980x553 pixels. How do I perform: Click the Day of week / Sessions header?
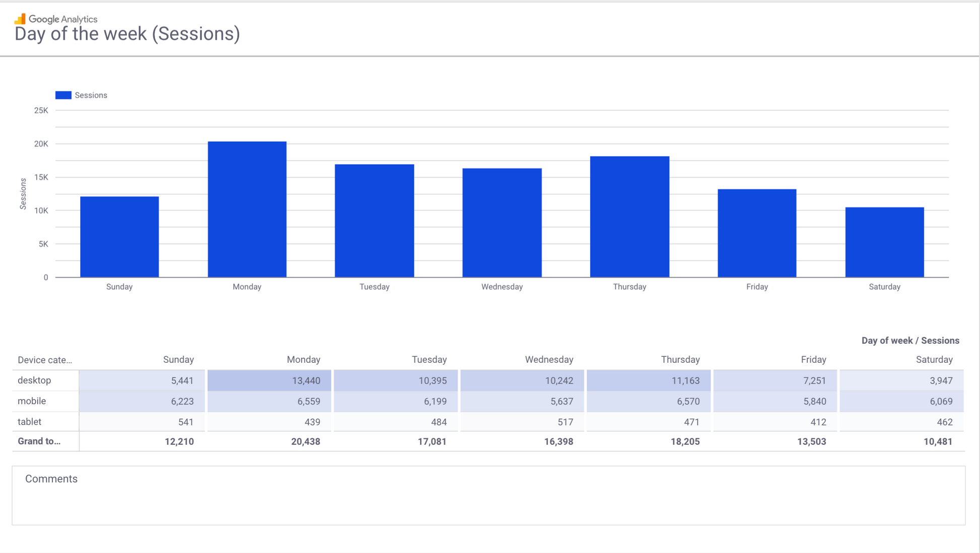click(909, 341)
